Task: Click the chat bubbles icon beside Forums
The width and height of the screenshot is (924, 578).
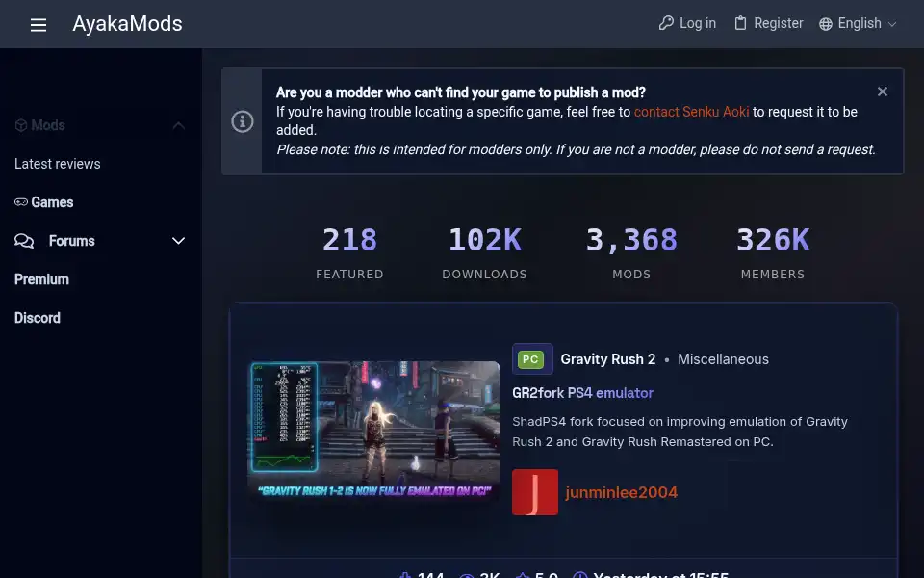Action: [24, 241]
